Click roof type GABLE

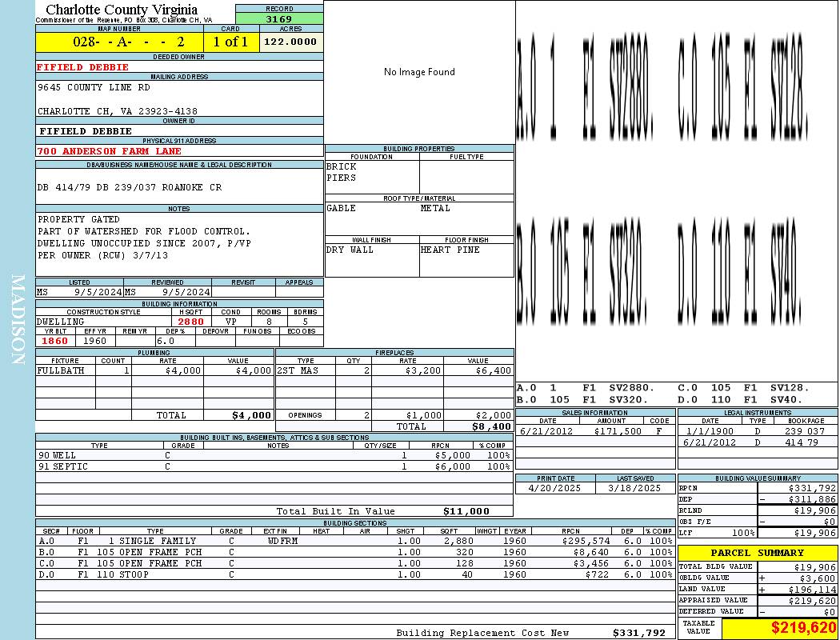tap(342, 208)
